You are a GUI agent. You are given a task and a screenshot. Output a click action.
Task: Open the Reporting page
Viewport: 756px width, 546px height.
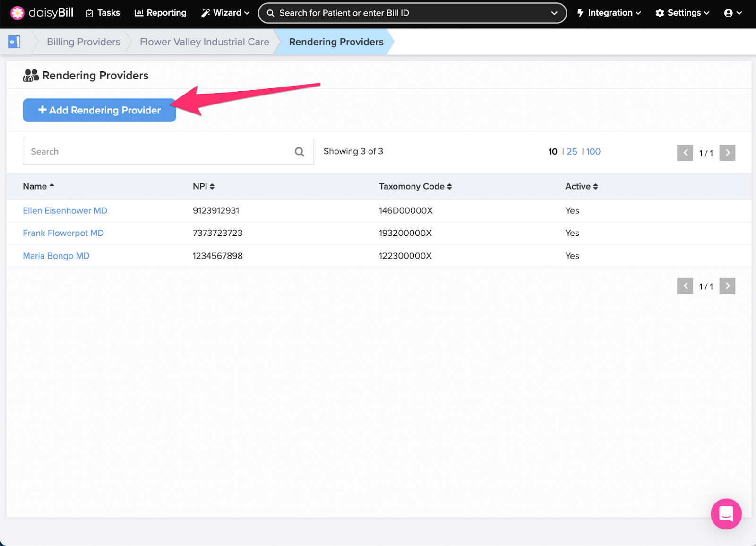pyautogui.click(x=161, y=13)
